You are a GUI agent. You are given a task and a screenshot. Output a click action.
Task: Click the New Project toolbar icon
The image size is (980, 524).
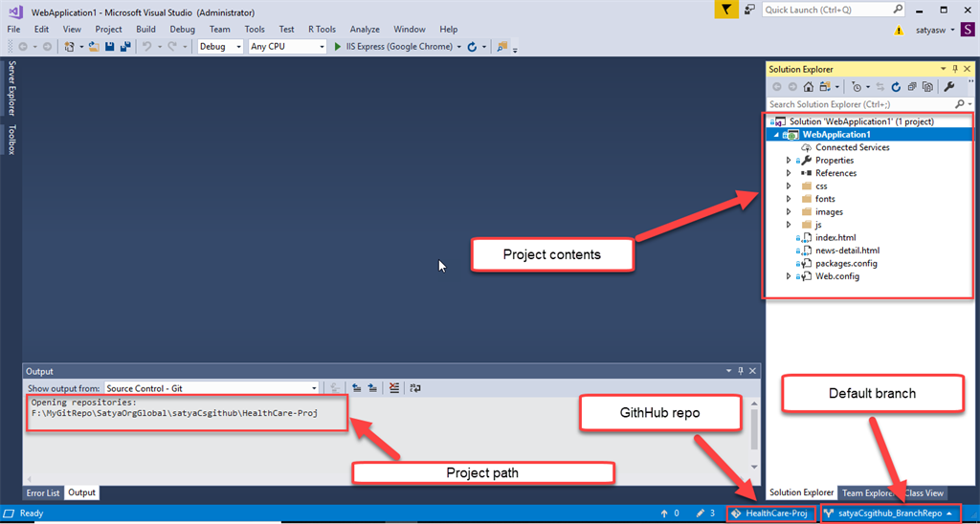point(69,47)
